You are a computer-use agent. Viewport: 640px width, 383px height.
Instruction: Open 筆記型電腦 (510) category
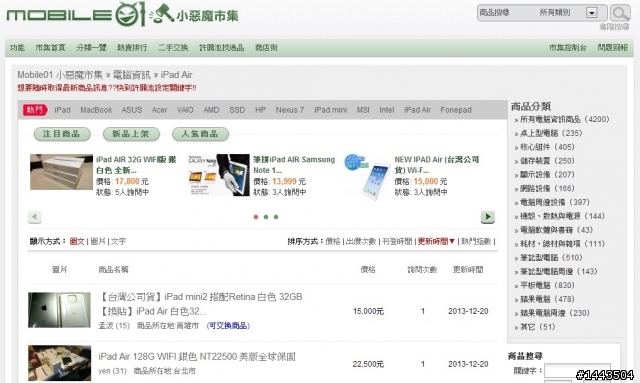pos(551,258)
